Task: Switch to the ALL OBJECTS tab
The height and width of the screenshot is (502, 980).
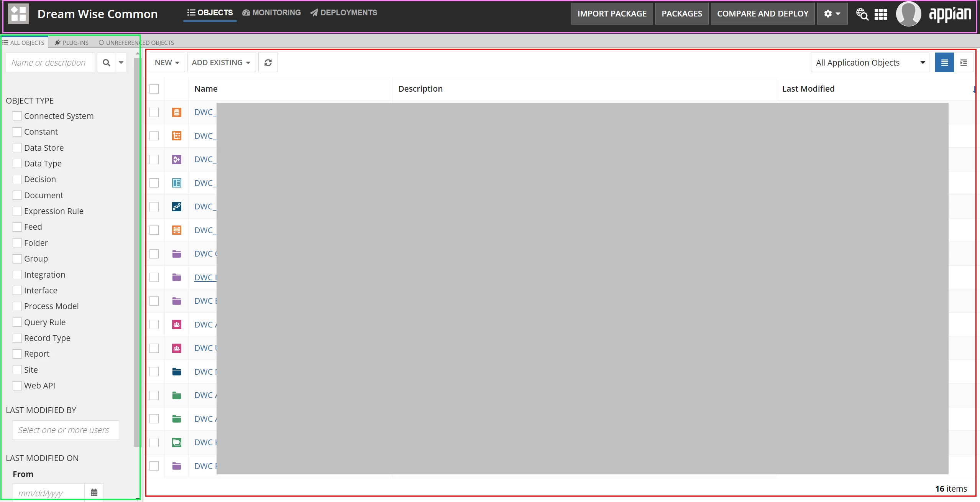Action: [x=24, y=43]
